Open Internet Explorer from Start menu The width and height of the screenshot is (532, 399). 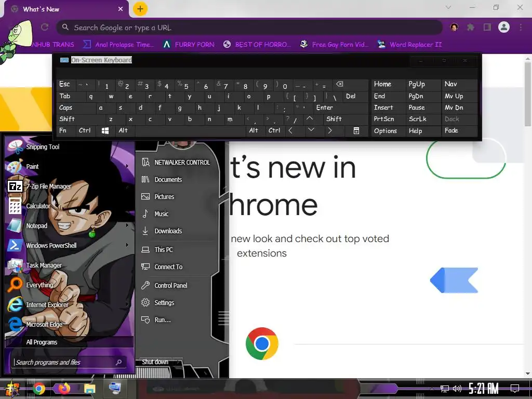(x=68, y=304)
